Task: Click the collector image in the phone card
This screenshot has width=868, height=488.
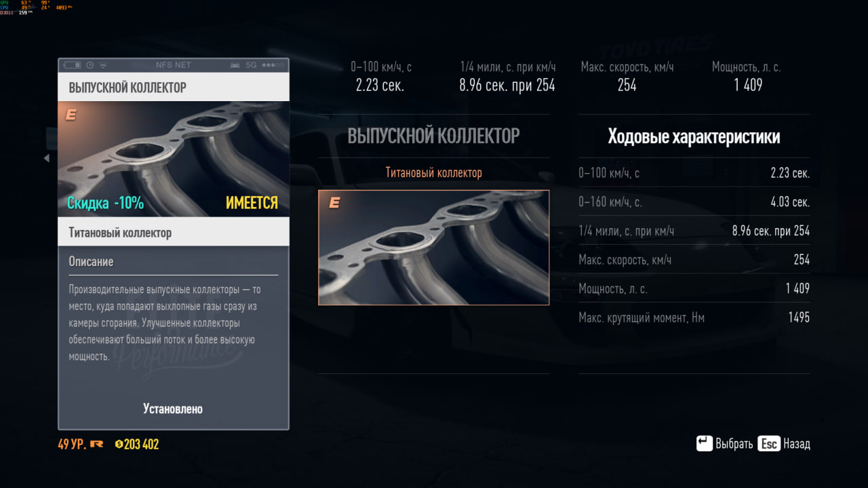Action: pos(174,159)
